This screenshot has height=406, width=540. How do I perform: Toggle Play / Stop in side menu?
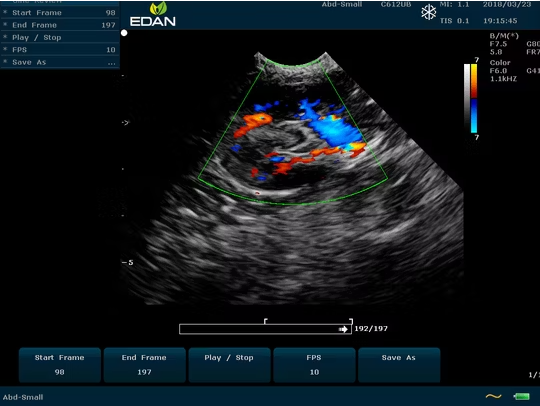(x=60, y=38)
